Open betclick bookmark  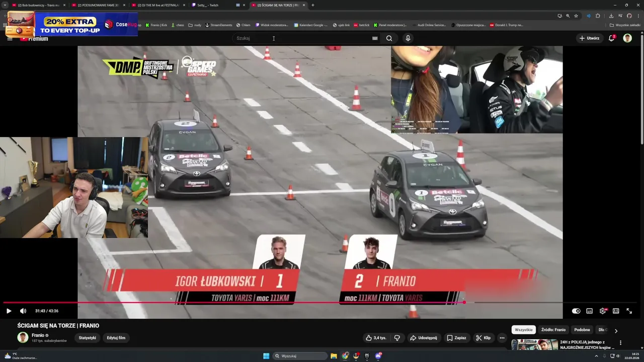click(x=361, y=25)
